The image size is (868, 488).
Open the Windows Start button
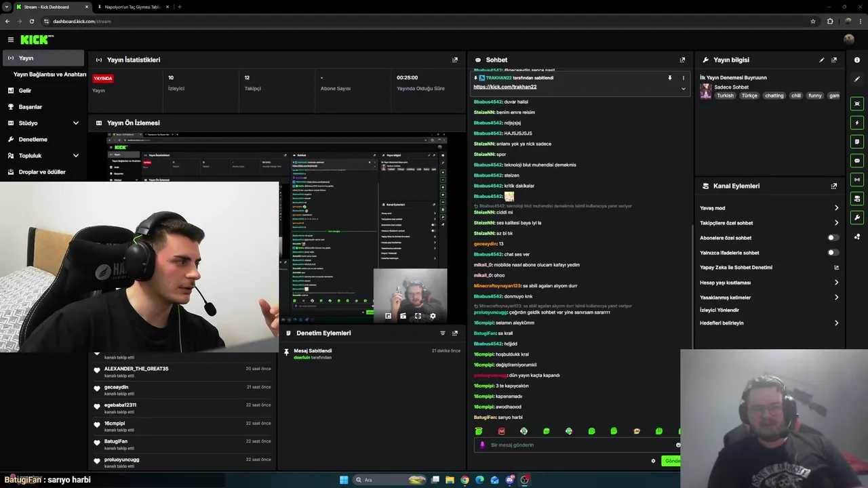tap(344, 480)
